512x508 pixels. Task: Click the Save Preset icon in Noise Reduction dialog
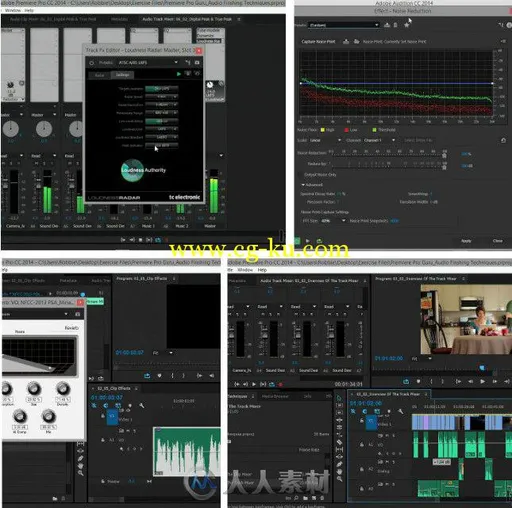tap(387, 25)
